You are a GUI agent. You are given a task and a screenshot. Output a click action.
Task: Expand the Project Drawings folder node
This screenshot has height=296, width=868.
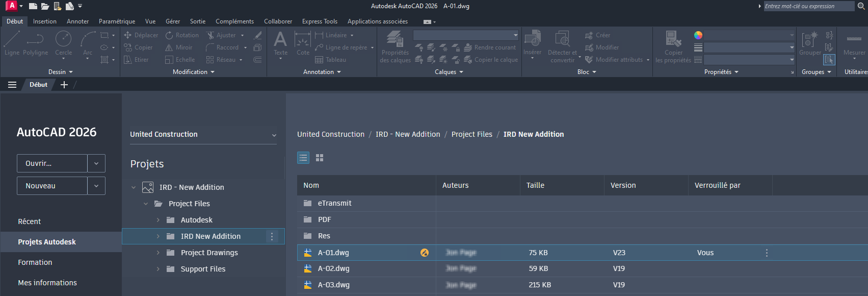click(158, 253)
